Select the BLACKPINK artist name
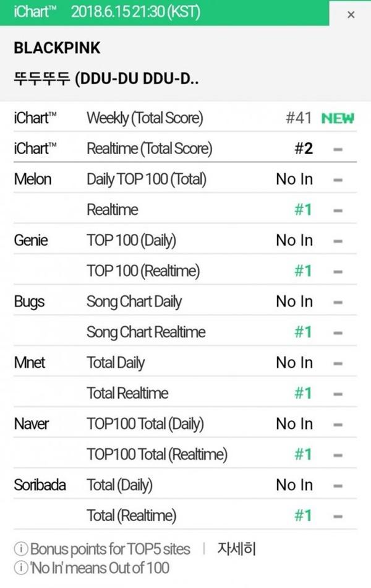The height and width of the screenshot is (588, 371). tap(57, 49)
